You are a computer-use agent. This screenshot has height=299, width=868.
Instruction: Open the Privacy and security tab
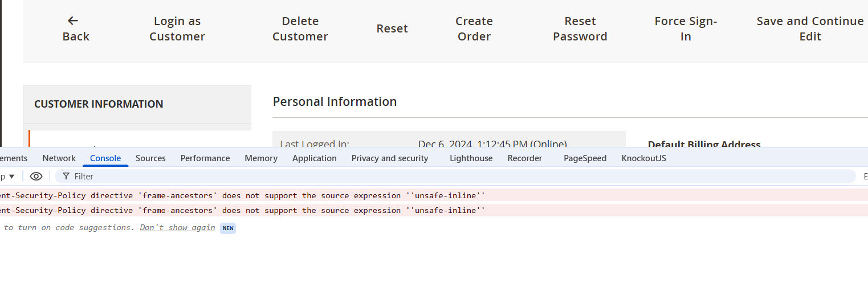(390, 158)
